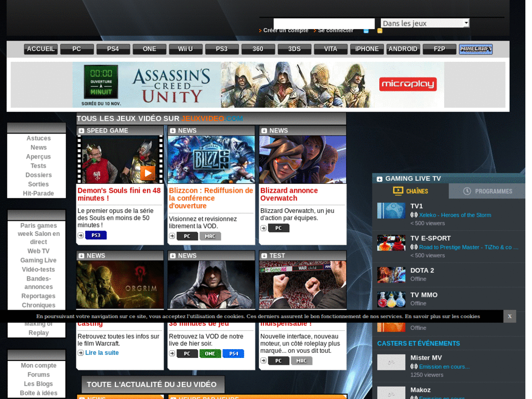Click the GAMING LIVE TV header icon

(x=380, y=179)
